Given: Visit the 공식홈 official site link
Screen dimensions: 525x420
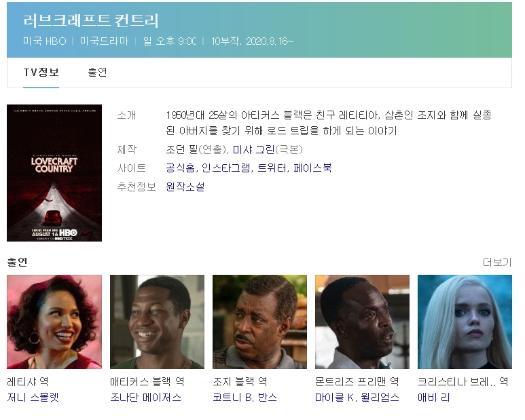Looking at the screenshot, I should (181, 168).
